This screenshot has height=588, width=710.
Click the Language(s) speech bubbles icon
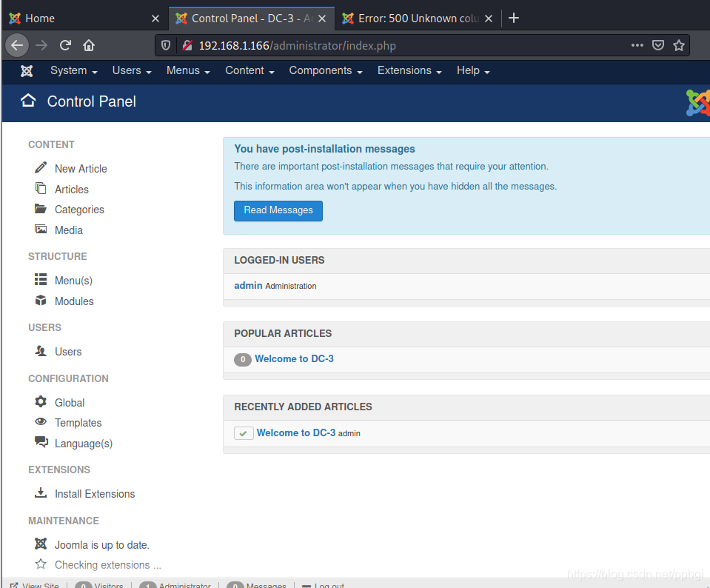point(41,441)
